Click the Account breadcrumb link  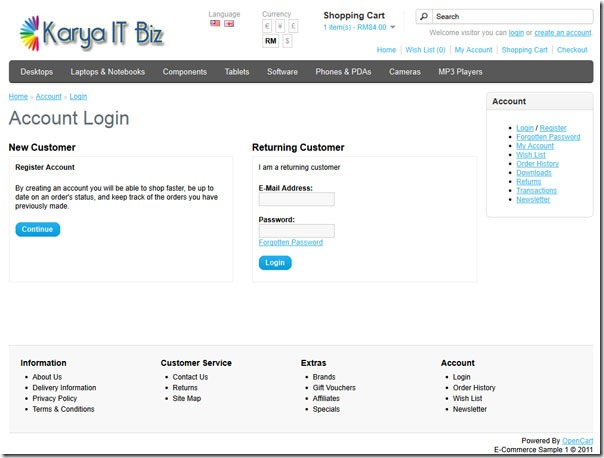click(49, 96)
